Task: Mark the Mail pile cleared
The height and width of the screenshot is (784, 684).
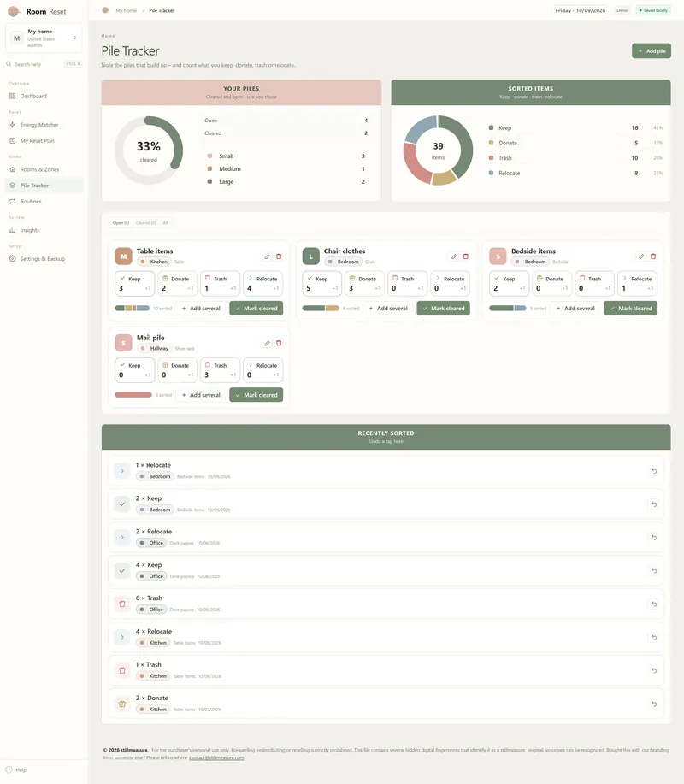Action: (x=256, y=395)
